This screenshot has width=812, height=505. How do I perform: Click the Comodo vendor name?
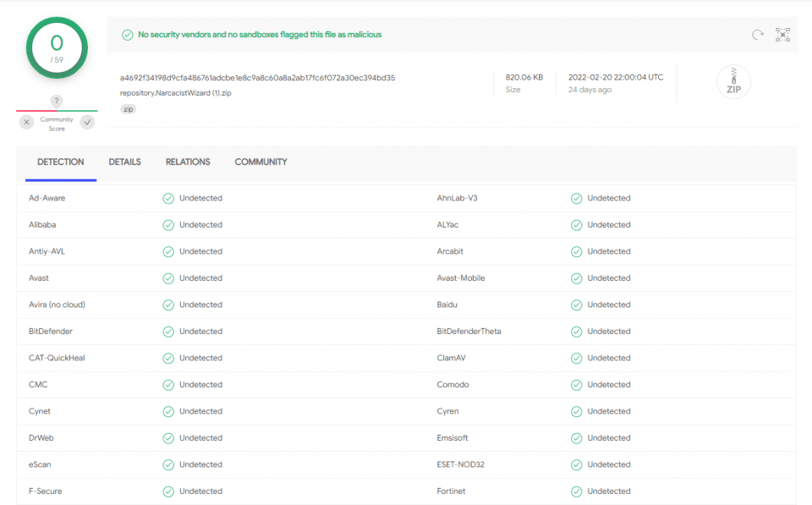tap(453, 385)
